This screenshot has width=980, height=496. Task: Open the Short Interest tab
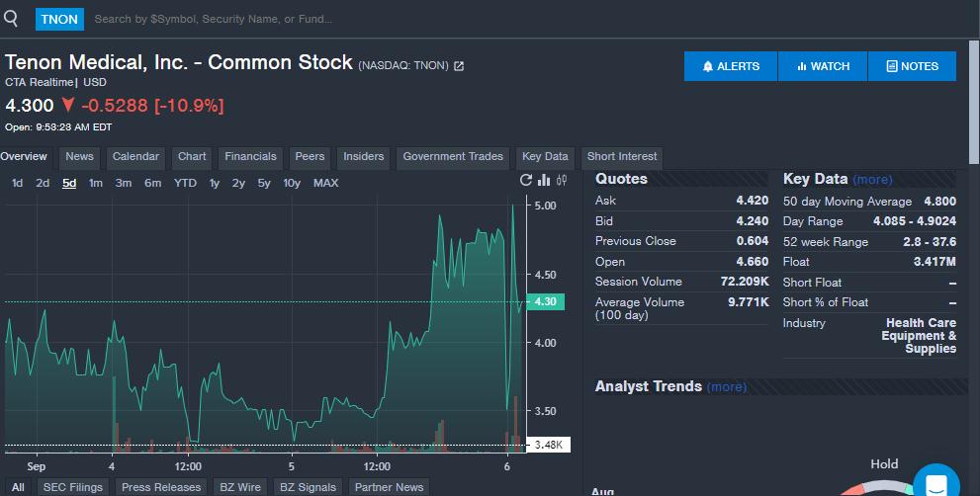622,157
